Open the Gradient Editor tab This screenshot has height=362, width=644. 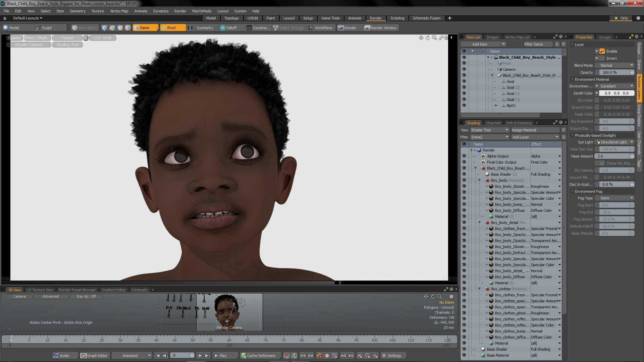(114, 290)
